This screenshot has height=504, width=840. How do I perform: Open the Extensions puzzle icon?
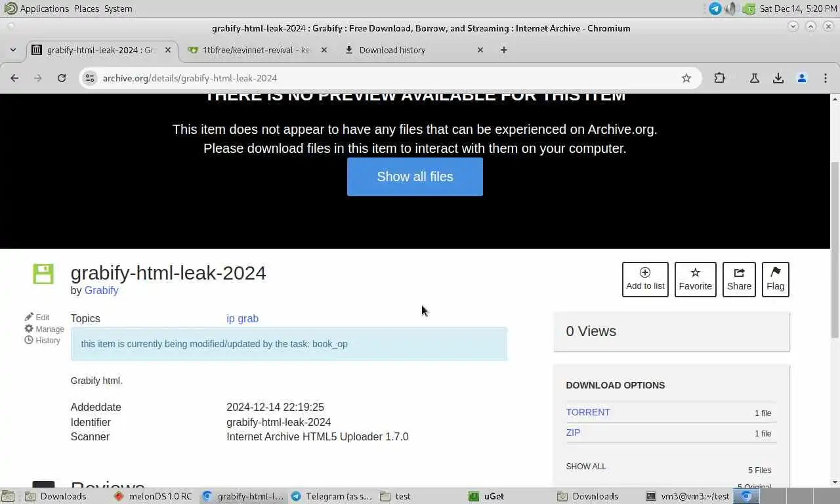pos(720,78)
